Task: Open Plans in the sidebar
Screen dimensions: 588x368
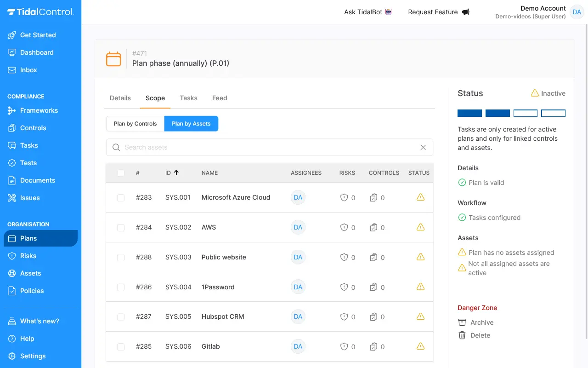Action: pyautogui.click(x=40, y=238)
